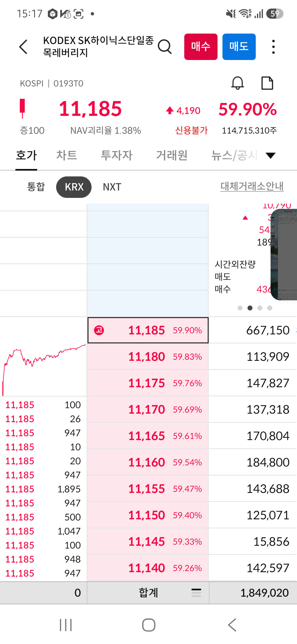
Task: Expand the 합계 totals row
Action: (x=148, y=593)
